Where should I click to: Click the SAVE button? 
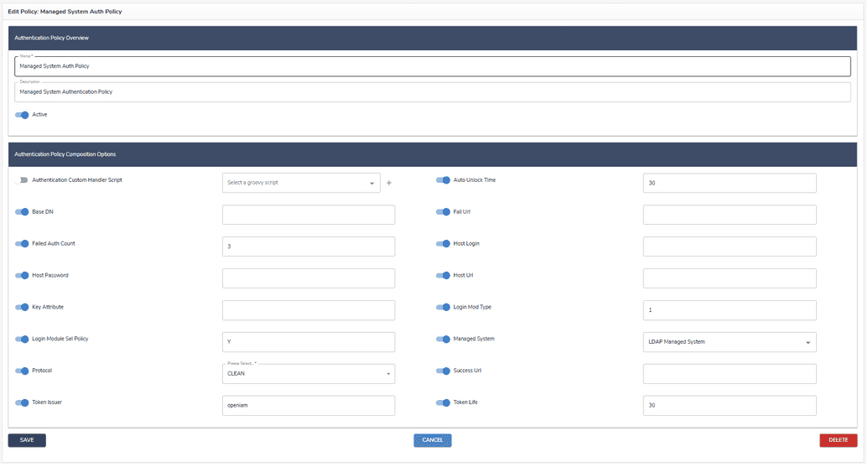coord(27,440)
